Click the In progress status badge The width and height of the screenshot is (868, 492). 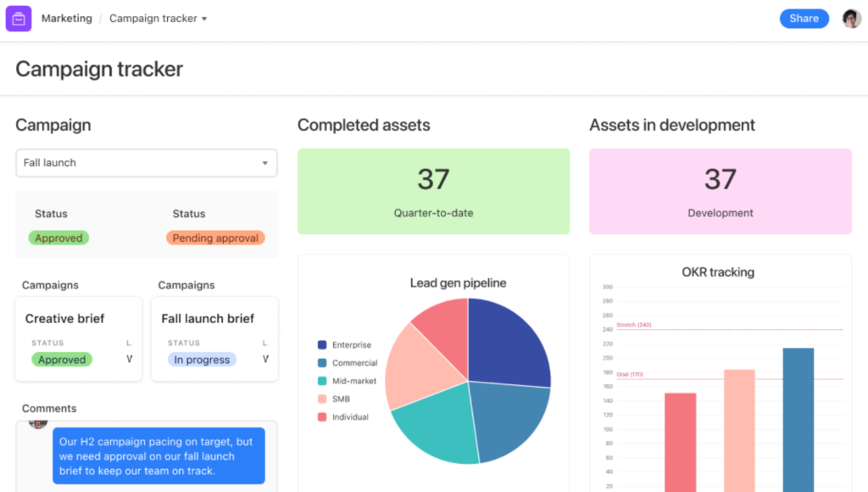202,360
